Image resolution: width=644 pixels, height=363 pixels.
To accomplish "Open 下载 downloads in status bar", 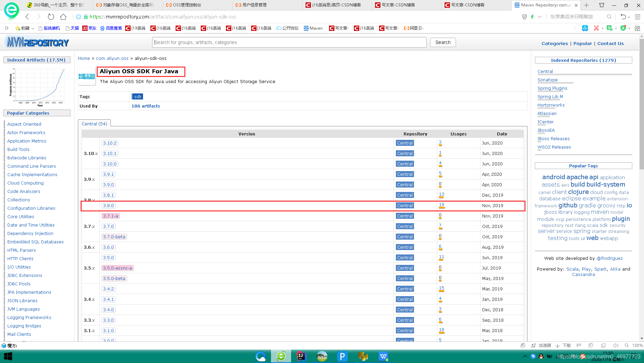I will click(x=563, y=346).
